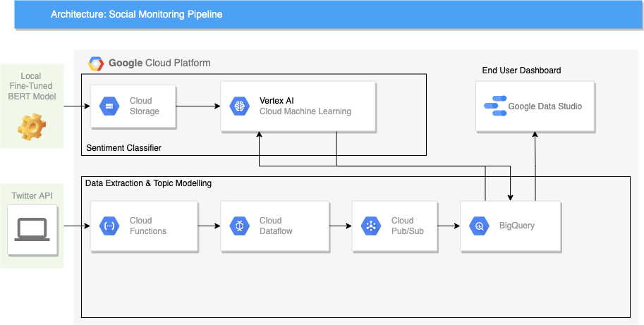
Task: Click the 'Cloud Pub/Sub' text label
Action: click(x=407, y=226)
